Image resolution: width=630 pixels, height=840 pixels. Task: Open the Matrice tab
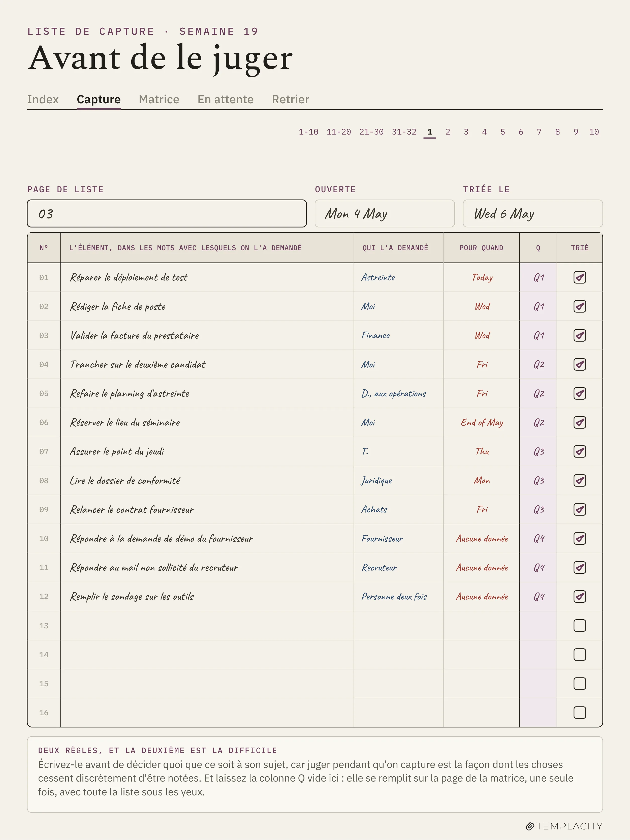tap(159, 99)
